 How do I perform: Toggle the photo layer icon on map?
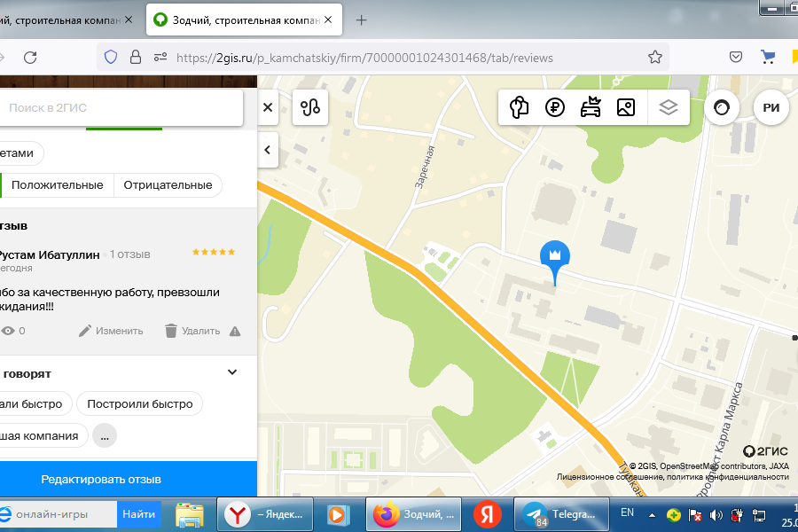click(x=625, y=107)
